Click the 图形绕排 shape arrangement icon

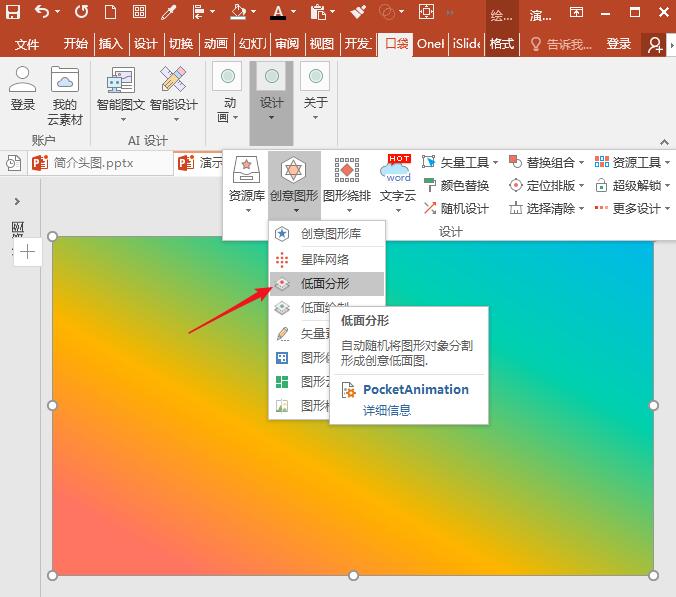click(x=347, y=182)
